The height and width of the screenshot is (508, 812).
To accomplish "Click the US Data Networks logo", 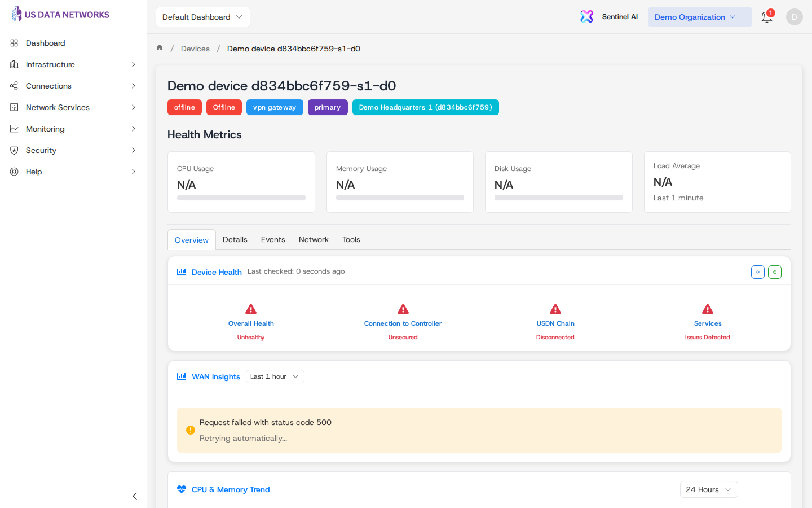I will tap(60, 15).
